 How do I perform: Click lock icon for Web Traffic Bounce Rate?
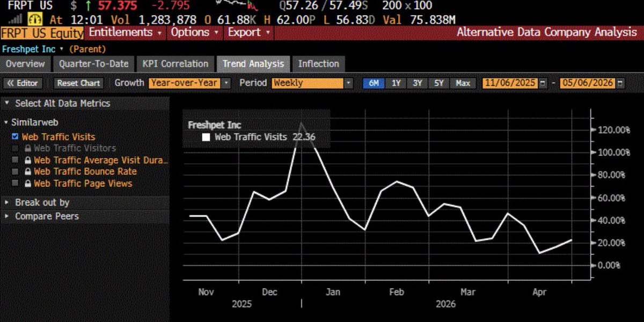[28, 172]
